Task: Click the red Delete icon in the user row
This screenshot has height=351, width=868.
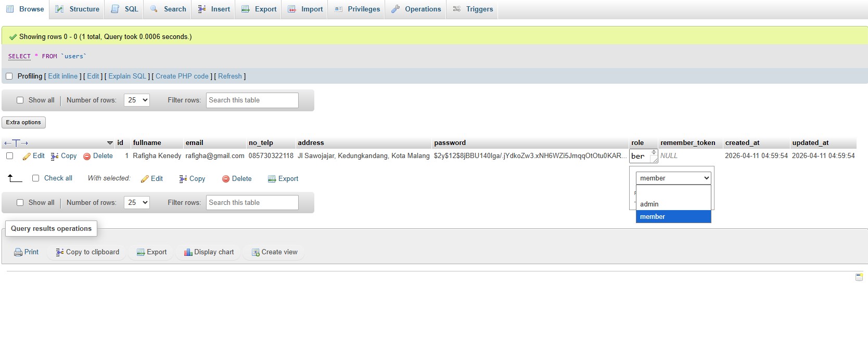Action: [x=87, y=156]
